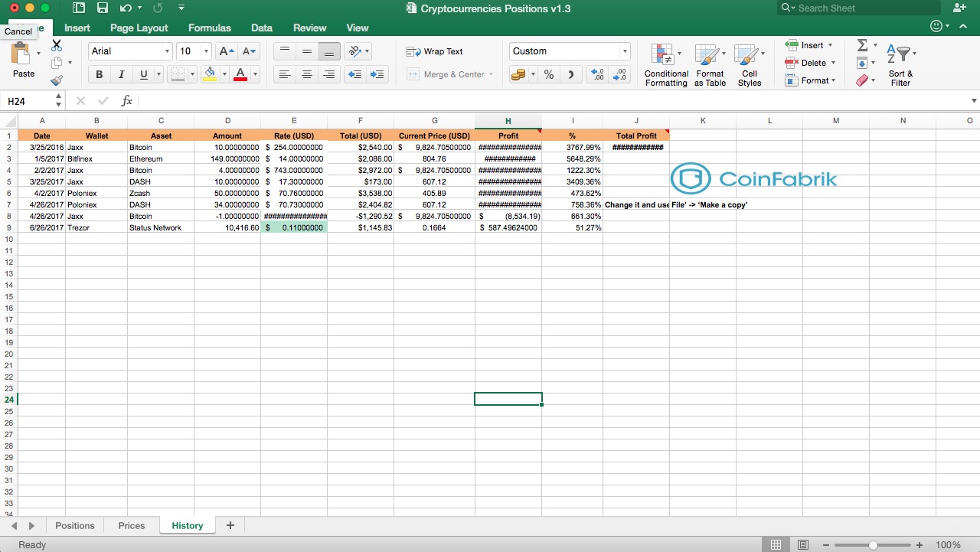Apply bold formatting to selected cell
980x552 pixels.
pyautogui.click(x=99, y=74)
